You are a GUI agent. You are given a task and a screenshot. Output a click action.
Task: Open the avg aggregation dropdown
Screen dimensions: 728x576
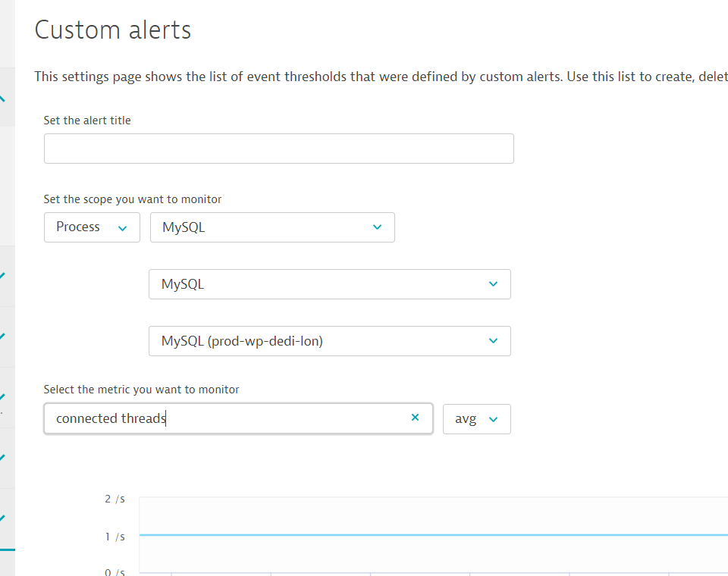(476, 419)
